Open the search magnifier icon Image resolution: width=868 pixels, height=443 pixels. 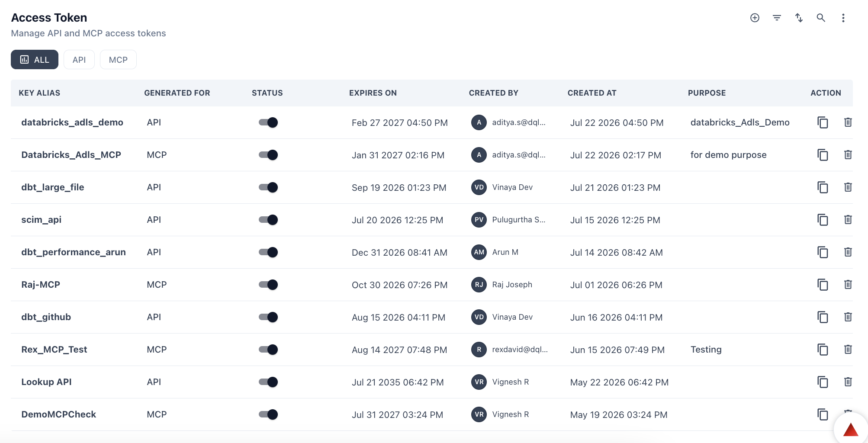pos(821,18)
